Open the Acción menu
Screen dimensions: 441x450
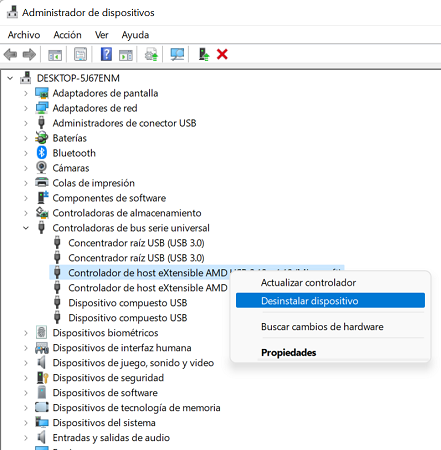coord(67,35)
